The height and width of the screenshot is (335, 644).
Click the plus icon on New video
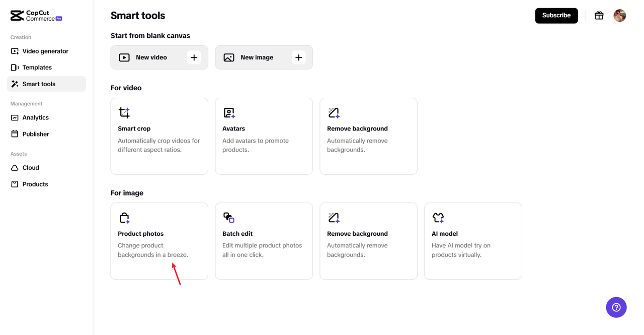point(194,57)
